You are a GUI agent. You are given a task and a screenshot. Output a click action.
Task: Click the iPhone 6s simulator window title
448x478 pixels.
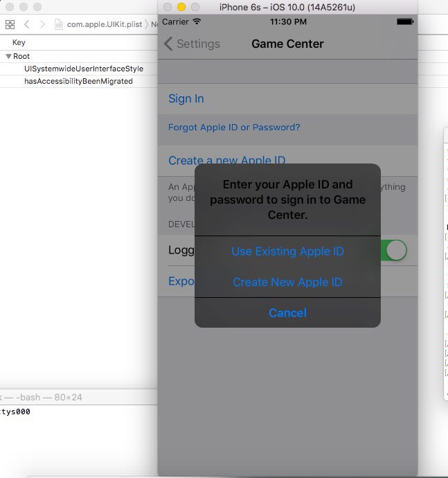point(287,7)
